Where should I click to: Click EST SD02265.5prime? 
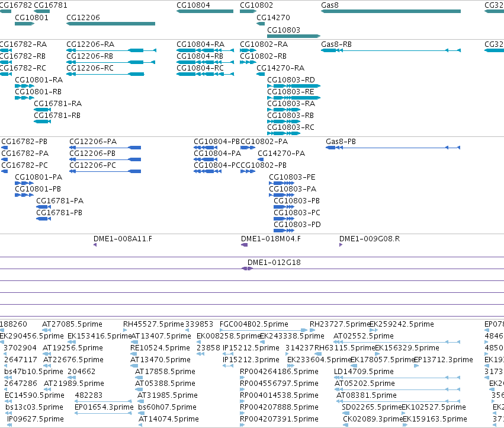[x=371, y=407]
